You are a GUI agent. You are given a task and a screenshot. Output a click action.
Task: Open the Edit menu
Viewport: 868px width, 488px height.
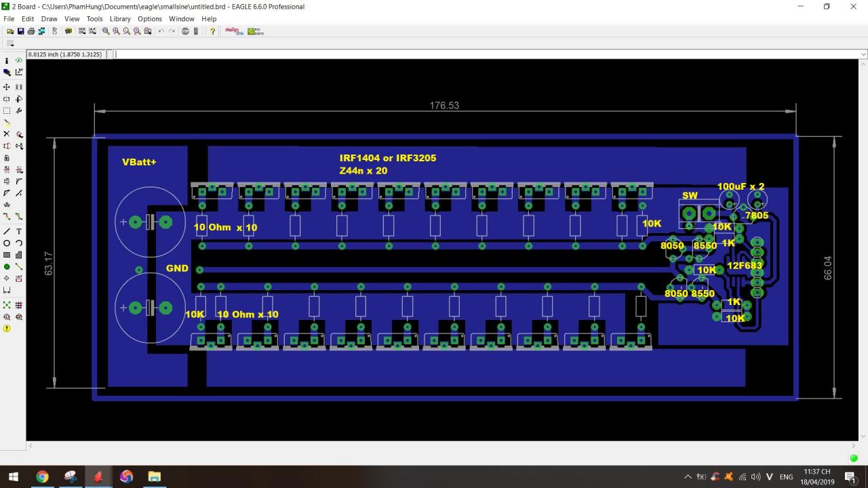point(28,19)
